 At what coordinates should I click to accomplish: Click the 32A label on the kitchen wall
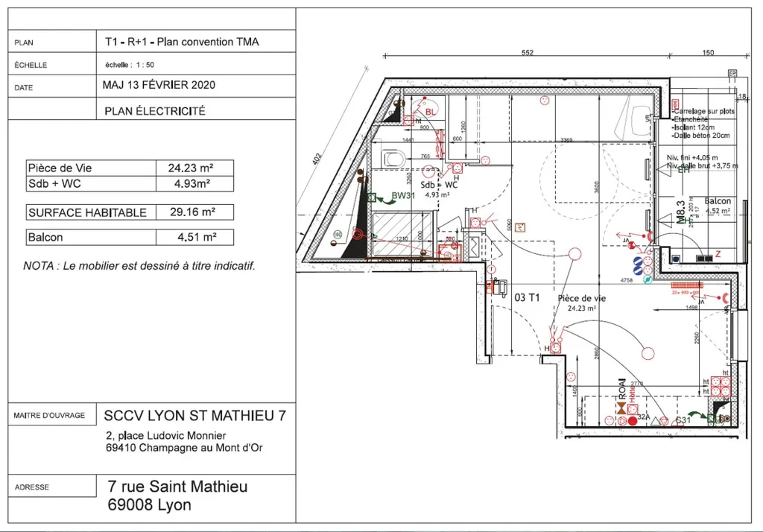pos(643,417)
